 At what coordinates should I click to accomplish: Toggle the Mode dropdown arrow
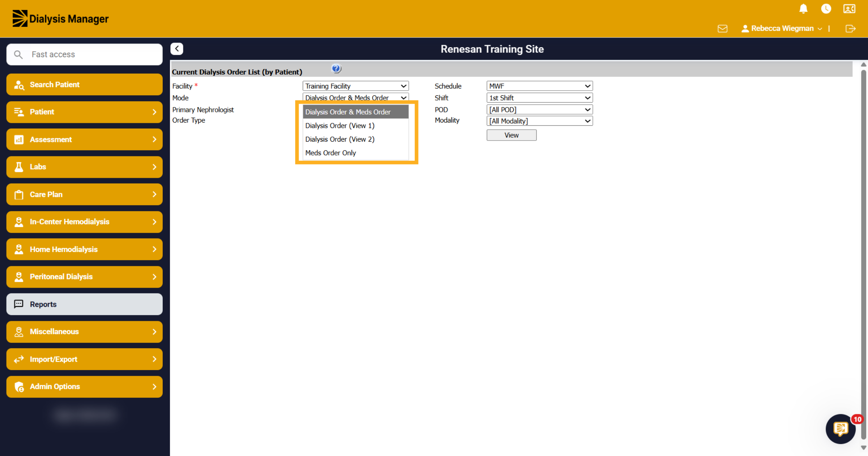click(x=404, y=98)
